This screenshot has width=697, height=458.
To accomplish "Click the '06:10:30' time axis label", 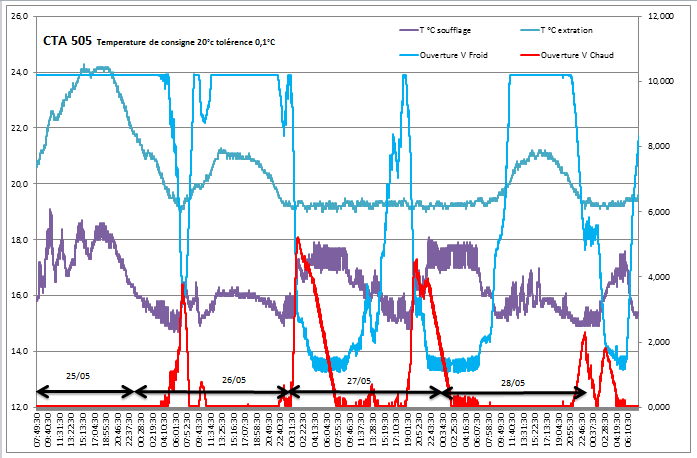I will coord(627,430).
